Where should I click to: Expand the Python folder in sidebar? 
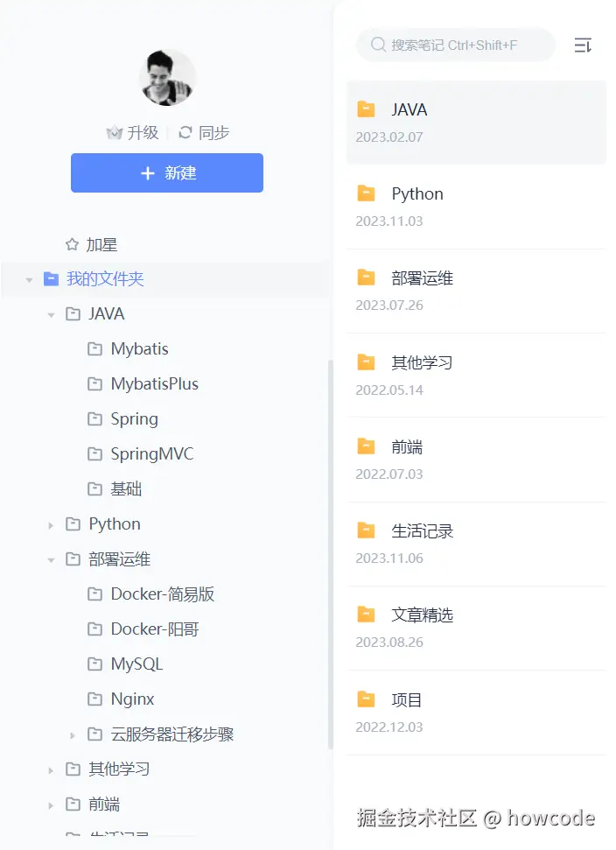point(51,525)
